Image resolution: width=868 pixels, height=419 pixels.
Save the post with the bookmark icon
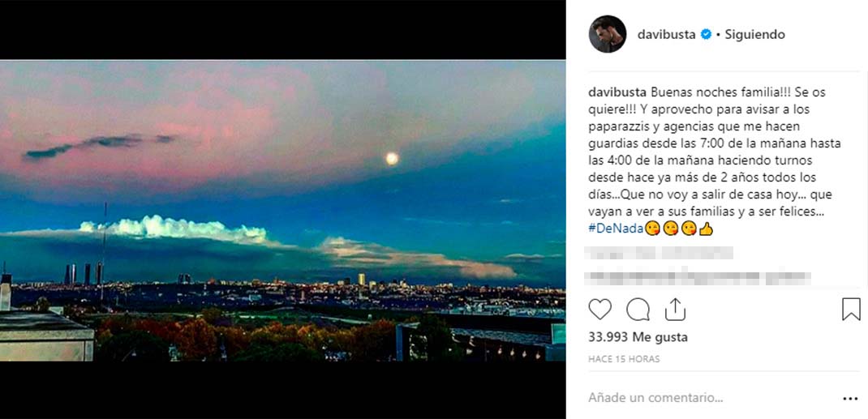point(851,310)
